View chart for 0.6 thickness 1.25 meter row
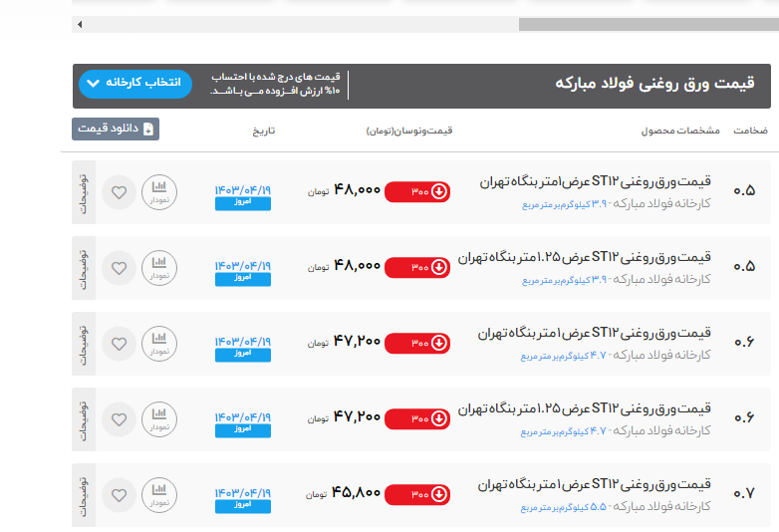 158,418
